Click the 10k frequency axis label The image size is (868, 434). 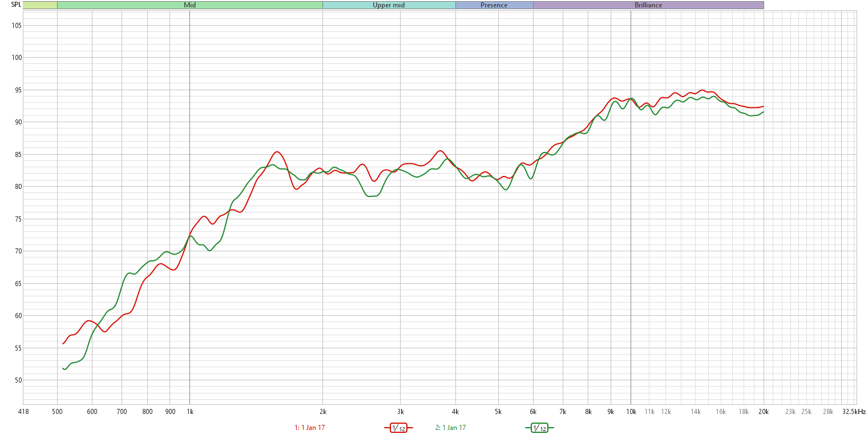pos(631,411)
